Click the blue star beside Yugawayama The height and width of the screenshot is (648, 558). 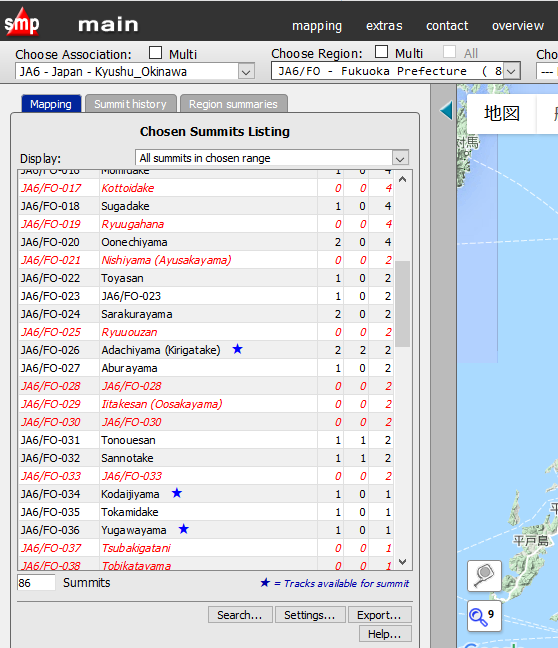pos(184,529)
